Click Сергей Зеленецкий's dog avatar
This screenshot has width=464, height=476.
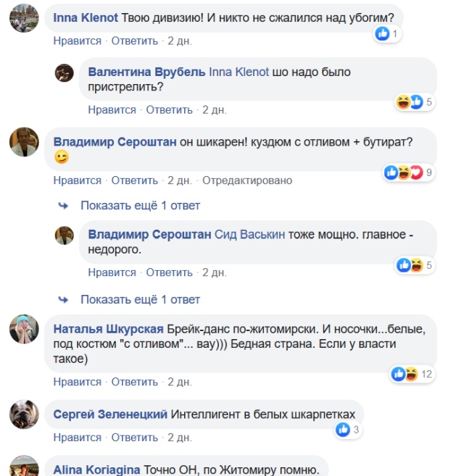23,415
